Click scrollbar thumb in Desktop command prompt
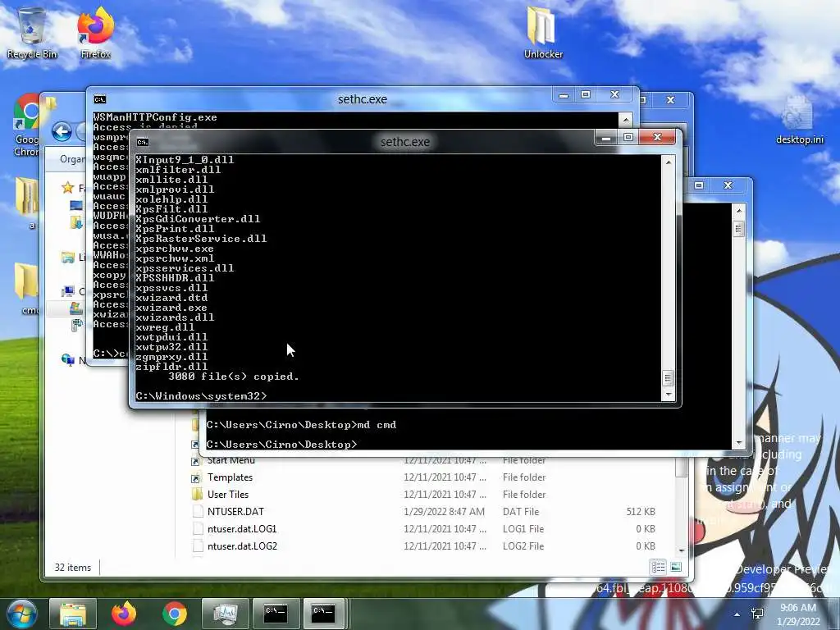Viewport: 840px width, 630px height. point(739,229)
